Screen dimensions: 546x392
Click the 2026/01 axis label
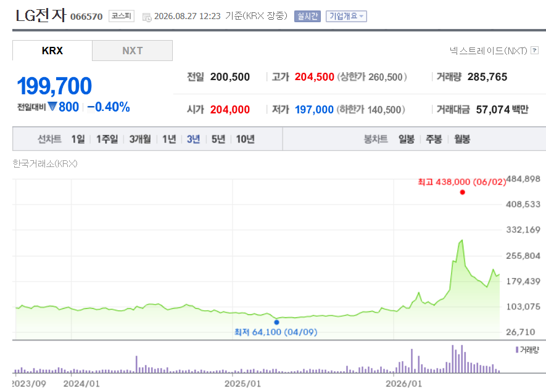point(404,383)
